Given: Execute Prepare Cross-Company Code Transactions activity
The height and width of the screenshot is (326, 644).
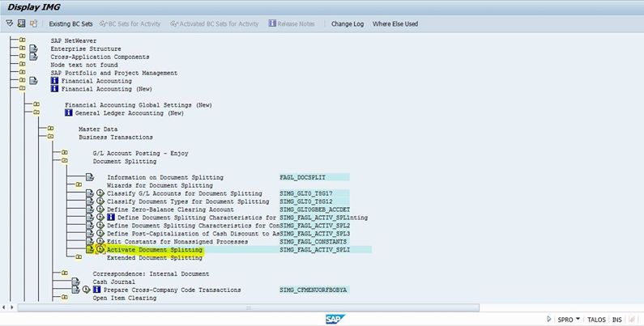Looking at the screenshot, I should click(x=86, y=290).
